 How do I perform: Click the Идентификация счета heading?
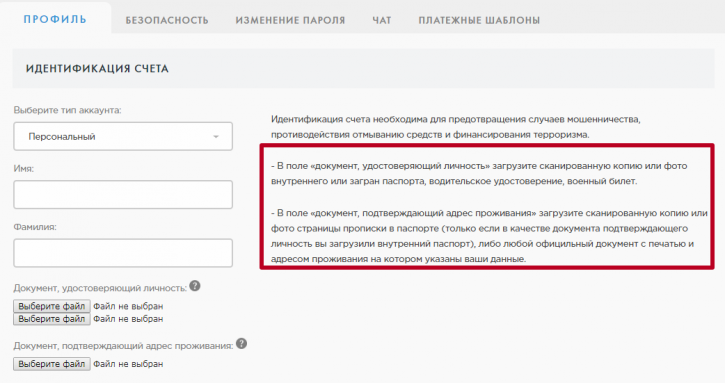pyautogui.click(x=98, y=68)
